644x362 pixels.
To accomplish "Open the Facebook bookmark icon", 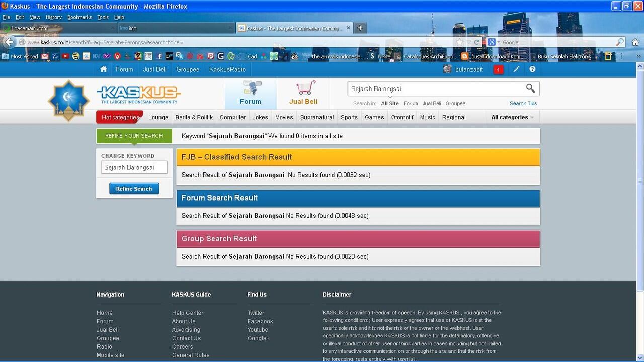I will point(159,56).
